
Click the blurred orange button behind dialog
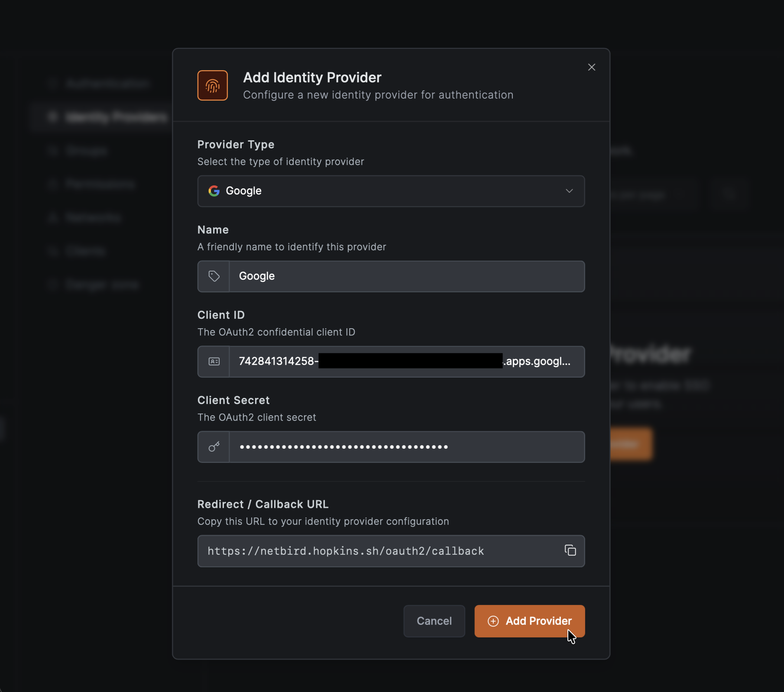coord(631,444)
